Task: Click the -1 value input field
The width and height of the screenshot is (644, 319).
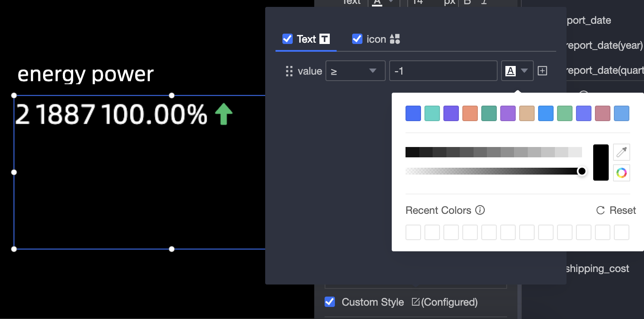Action: (x=443, y=71)
